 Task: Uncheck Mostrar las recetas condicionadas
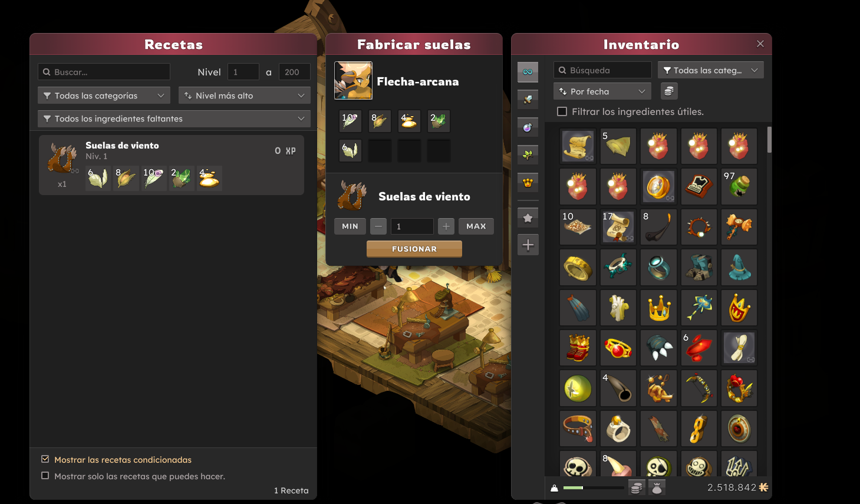(45, 459)
